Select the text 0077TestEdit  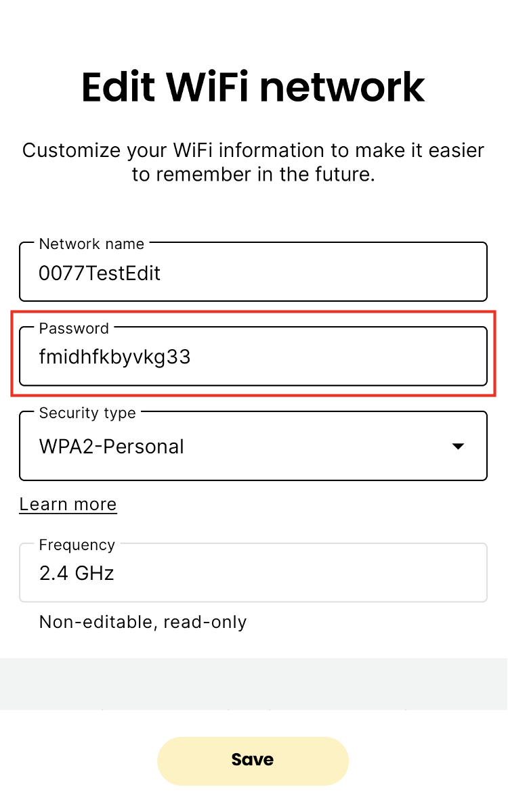click(x=100, y=273)
